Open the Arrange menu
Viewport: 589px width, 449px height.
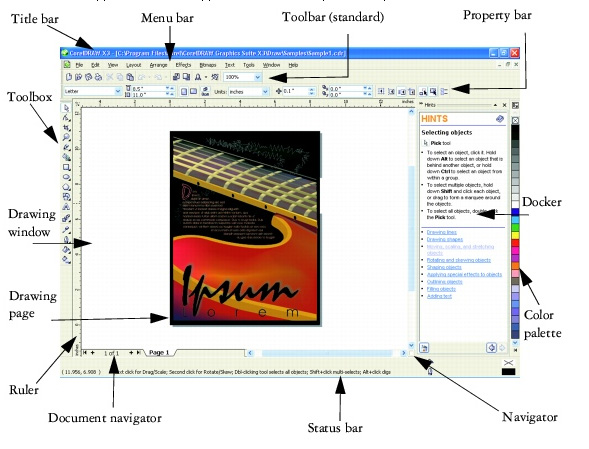coord(159,65)
